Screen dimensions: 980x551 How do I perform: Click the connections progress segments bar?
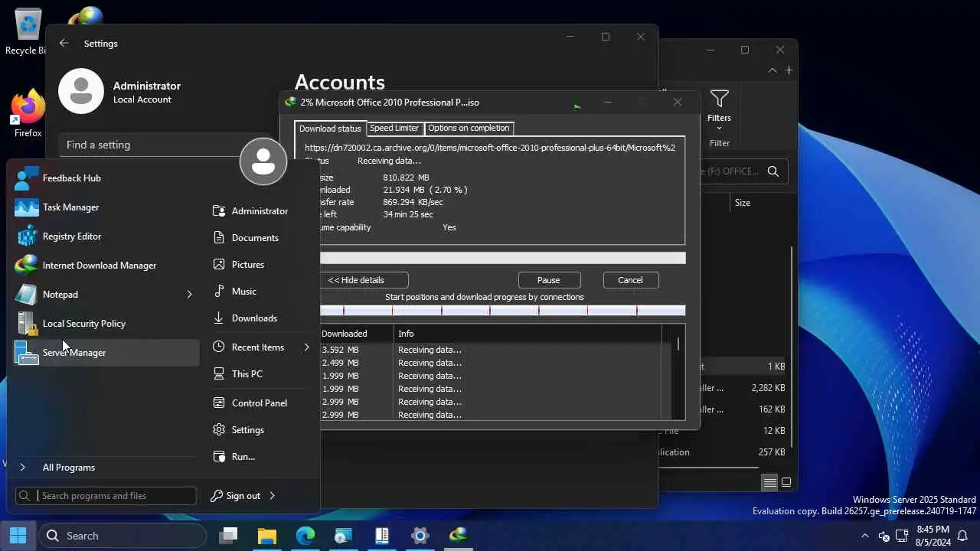[x=502, y=310]
